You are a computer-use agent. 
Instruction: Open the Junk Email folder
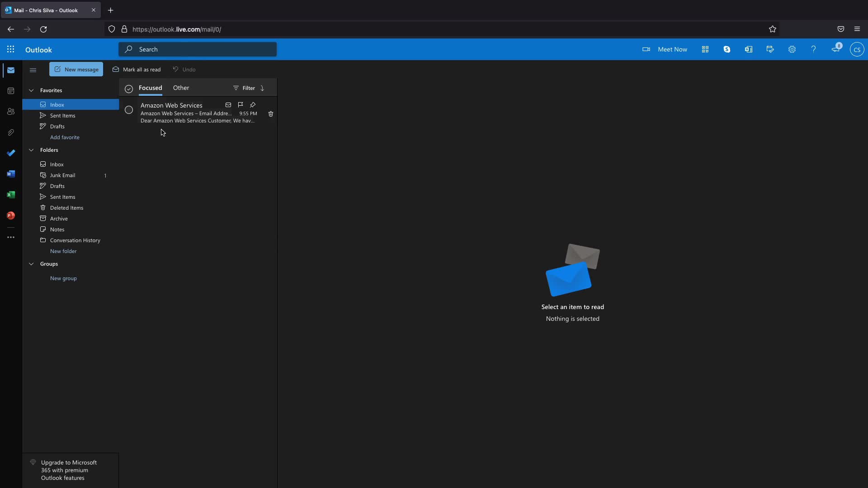[62, 175]
